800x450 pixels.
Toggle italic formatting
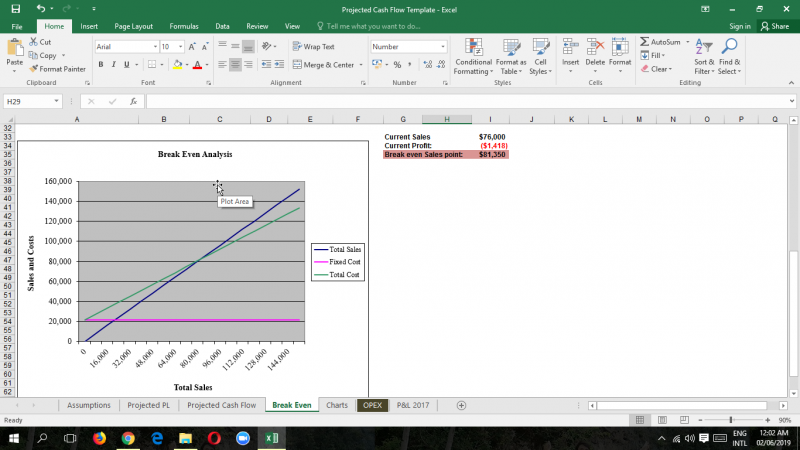pos(113,65)
